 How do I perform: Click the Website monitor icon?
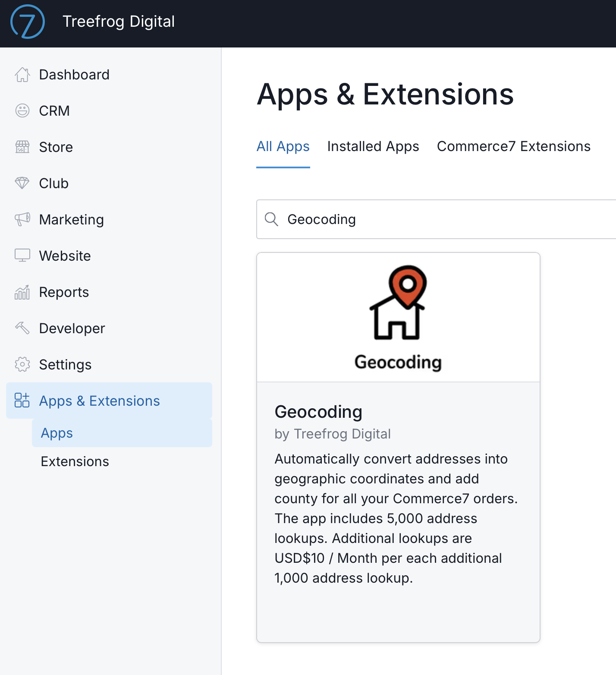(22, 255)
